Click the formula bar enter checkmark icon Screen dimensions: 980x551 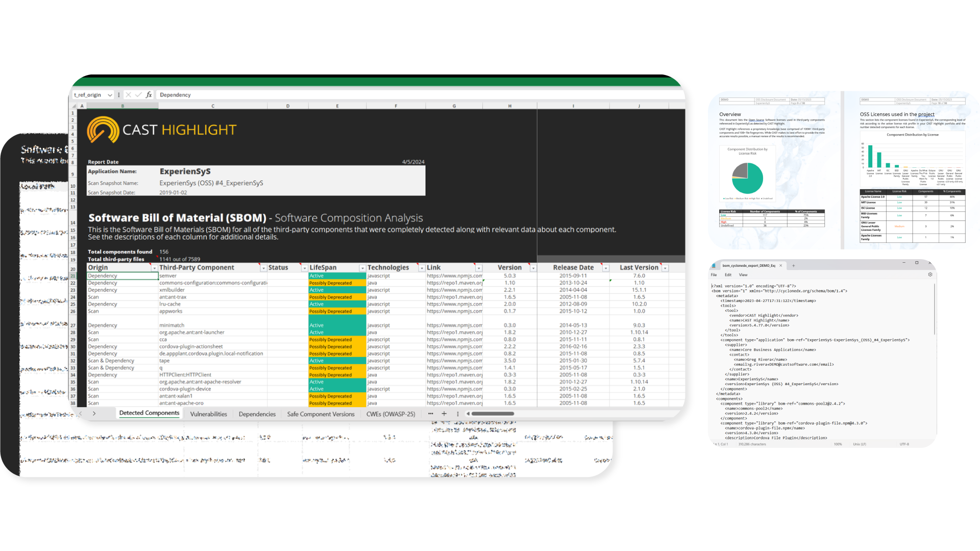138,95
